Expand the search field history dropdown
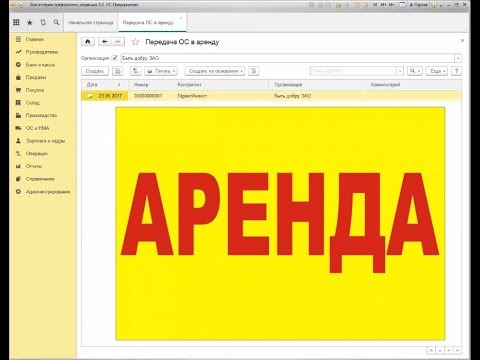The height and width of the screenshot is (360, 480). click(x=400, y=71)
